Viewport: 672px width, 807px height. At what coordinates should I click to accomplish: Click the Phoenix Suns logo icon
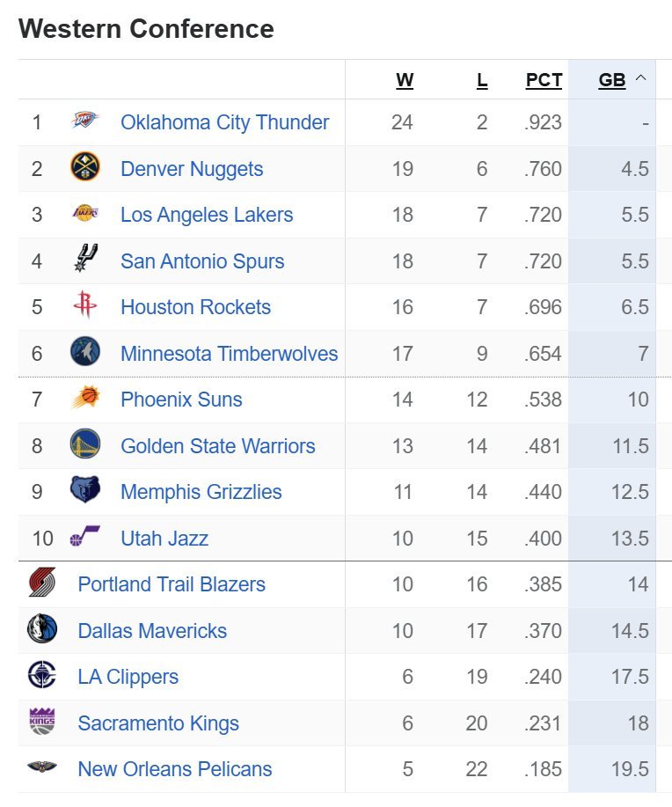(x=85, y=400)
